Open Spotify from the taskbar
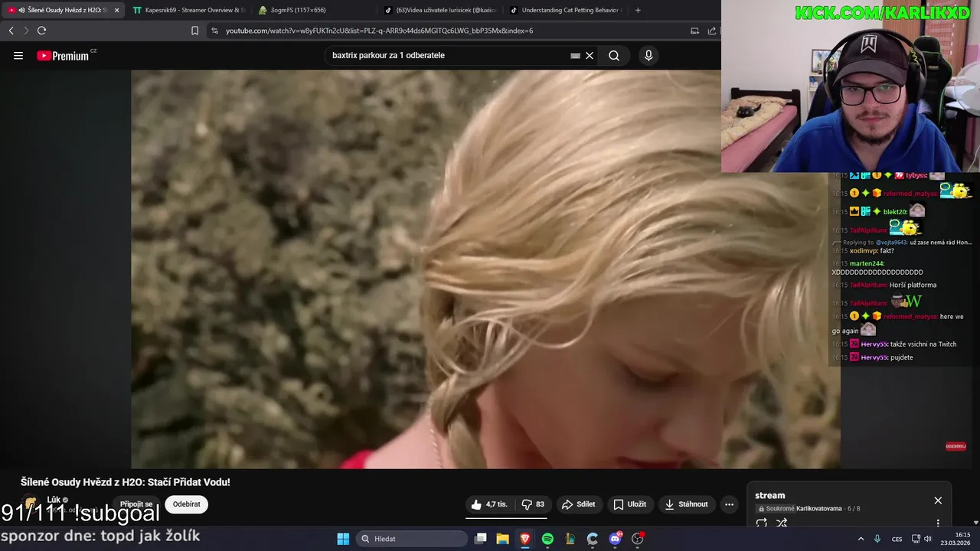The image size is (980, 551). pyautogui.click(x=547, y=539)
